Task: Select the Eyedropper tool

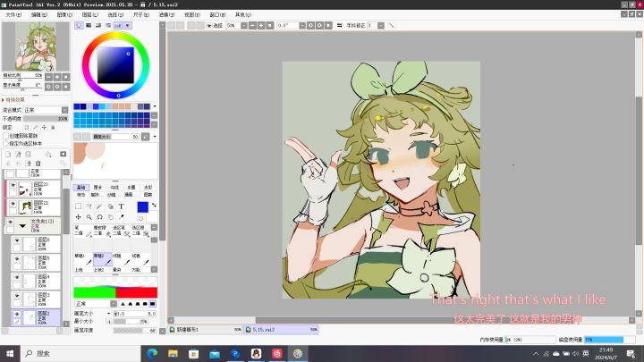Action: pos(121,216)
